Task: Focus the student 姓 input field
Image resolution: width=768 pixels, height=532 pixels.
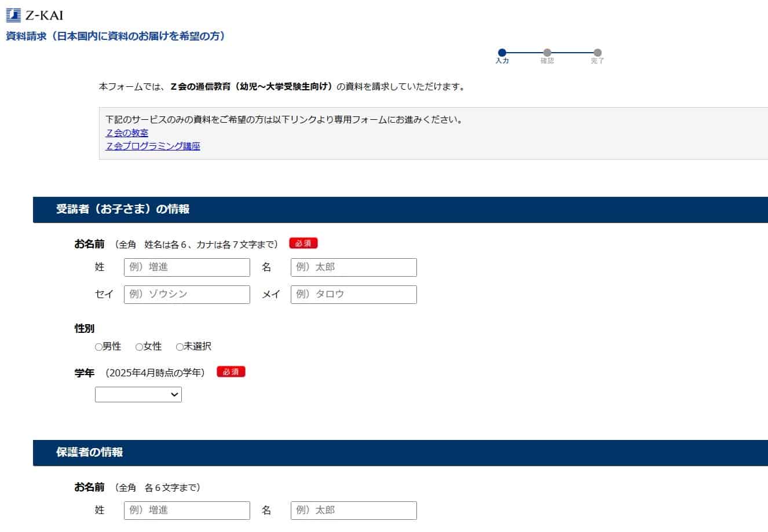Action: [x=187, y=267]
